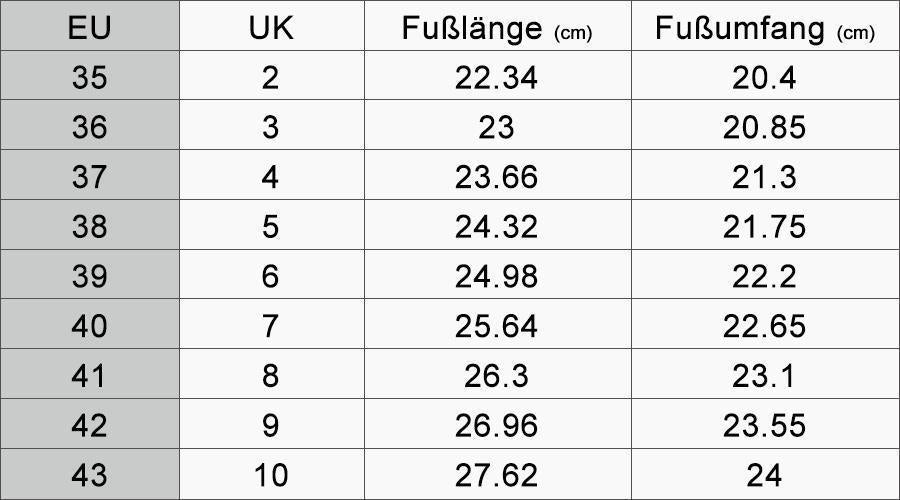Click EU size 35 cell
The image size is (900, 500).
point(89,77)
